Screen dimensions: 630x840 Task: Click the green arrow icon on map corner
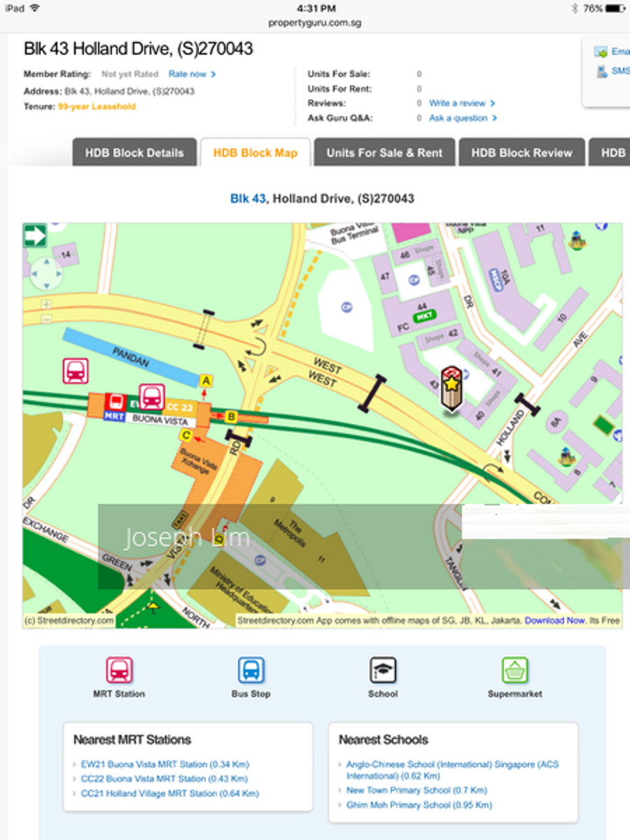[35, 235]
